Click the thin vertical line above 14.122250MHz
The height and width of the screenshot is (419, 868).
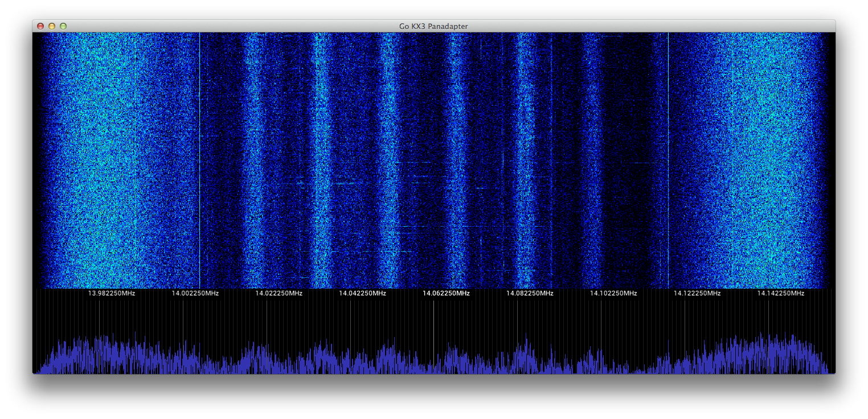click(x=668, y=159)
